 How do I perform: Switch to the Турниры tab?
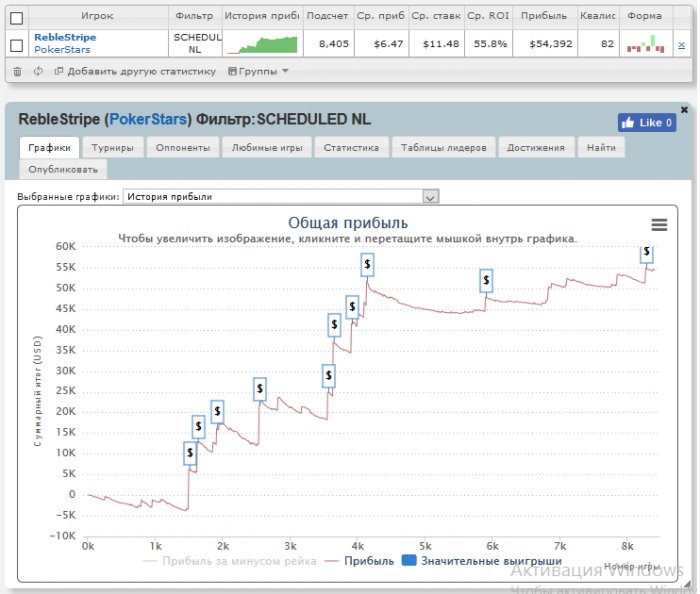pyautogui.click(x=114, y=147)
